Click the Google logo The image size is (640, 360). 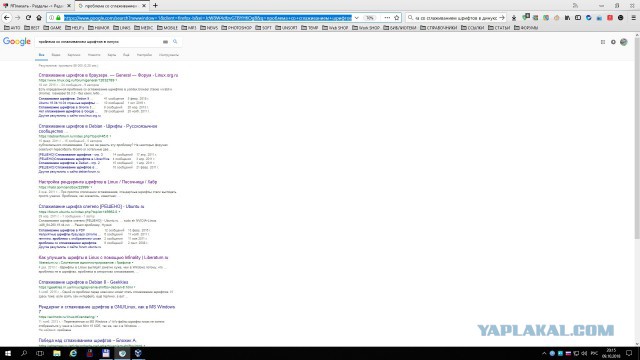(x=17, y=42)
